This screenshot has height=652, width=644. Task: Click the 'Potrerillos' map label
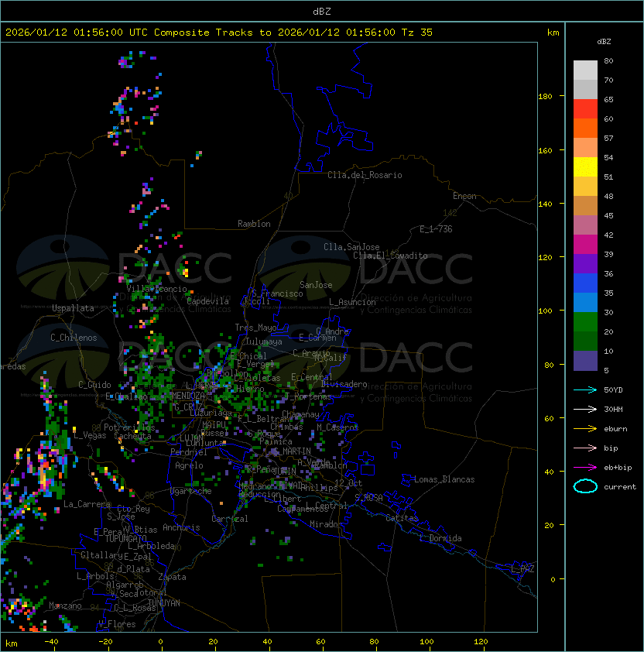click(129, 427)
